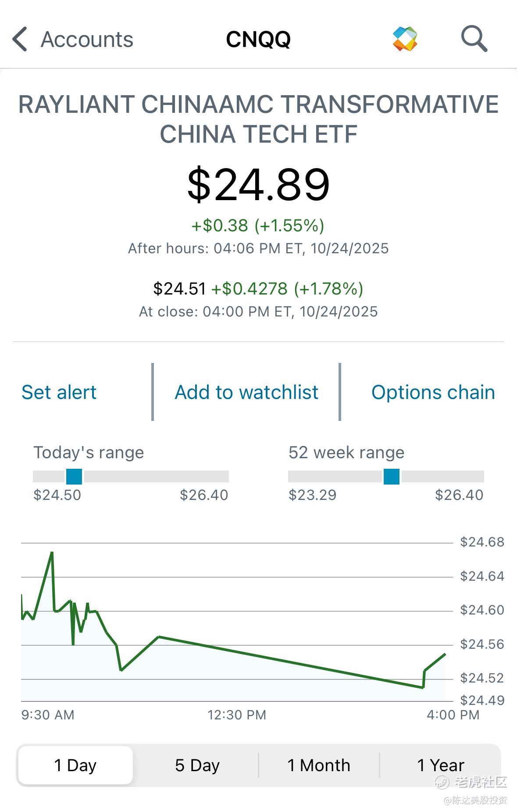Tap the CNQQ ticker title

click(258, 40)
